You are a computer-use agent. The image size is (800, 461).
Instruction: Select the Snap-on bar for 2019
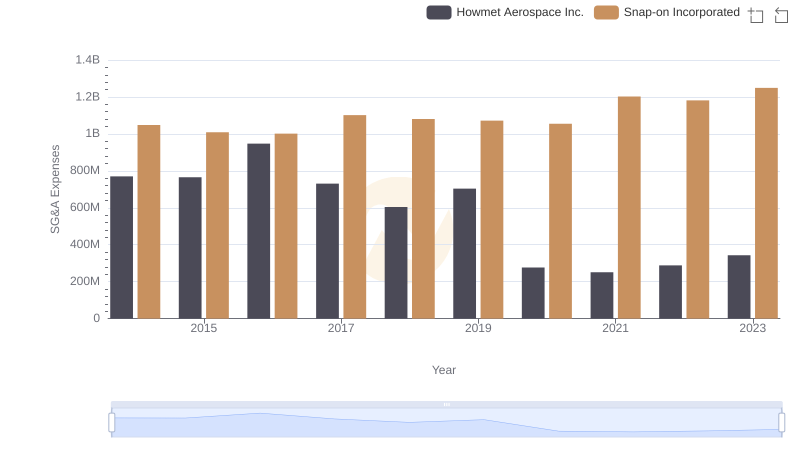[492, 219]
